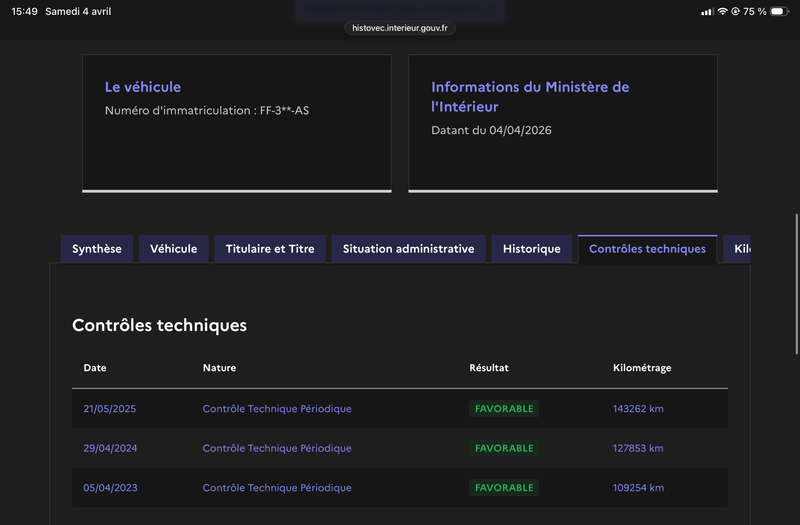This screenshot has height=525, width=800.
Task: Tap the histovec.interieur.gouv.fr address bar
Action: tap(400, 28)
